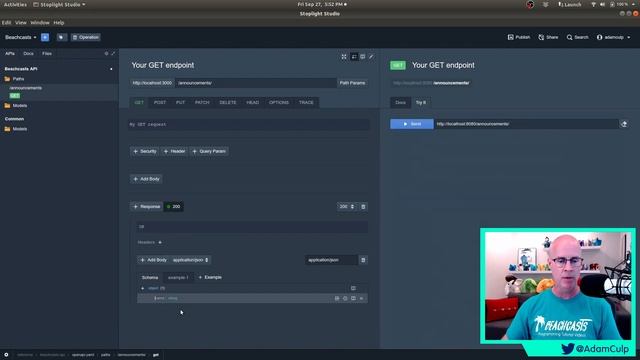The width and height of the screenshot is (640, 360).
Task: Click the blue plus add-new button
Action: [x=45, y=37]
